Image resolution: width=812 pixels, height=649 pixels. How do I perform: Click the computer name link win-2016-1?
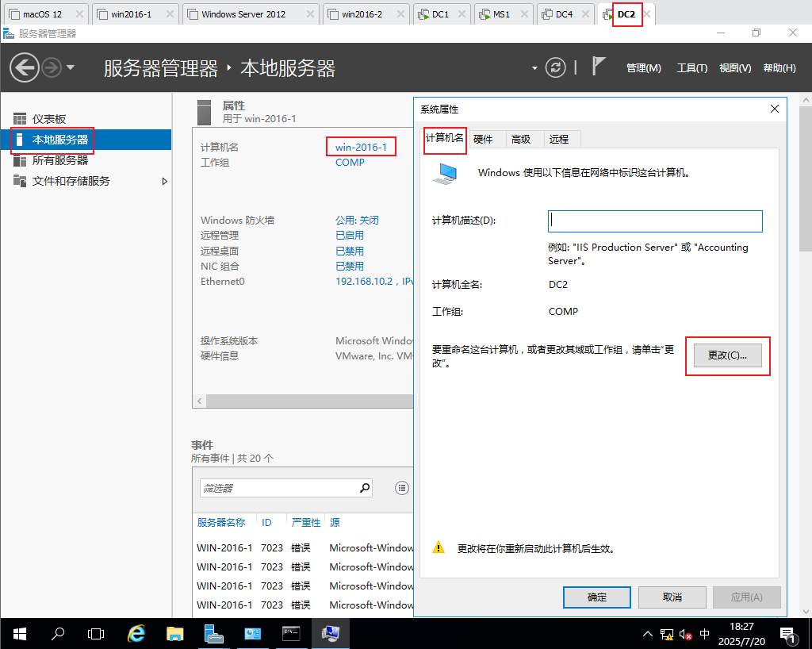(361, 147)
